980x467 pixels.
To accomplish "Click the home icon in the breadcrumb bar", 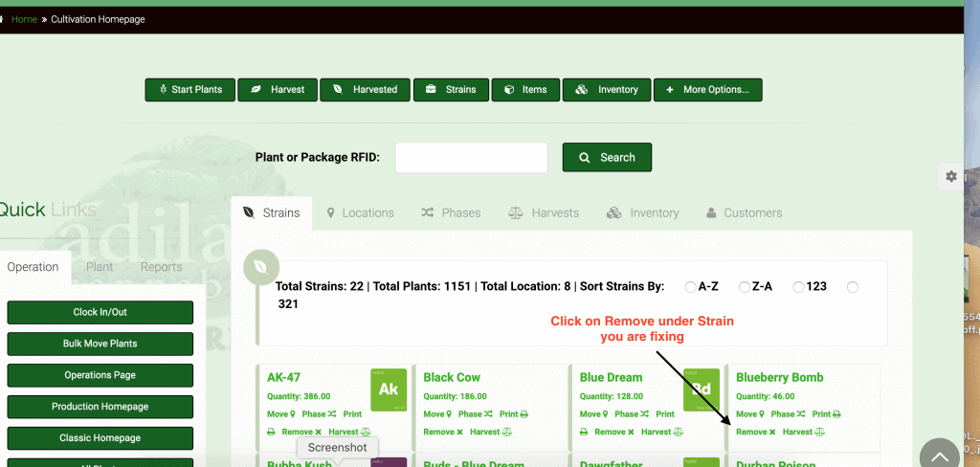I will tap(2, 19).
